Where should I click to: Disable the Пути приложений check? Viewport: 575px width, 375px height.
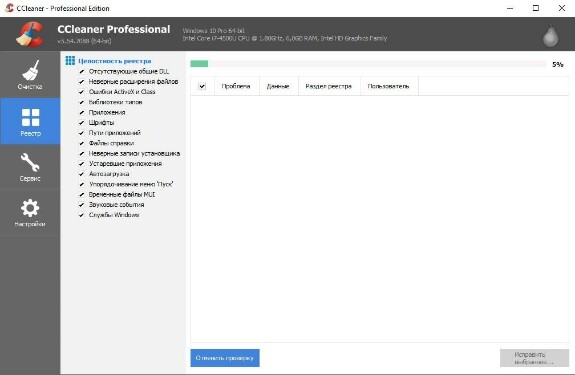(x=81, y=133)
